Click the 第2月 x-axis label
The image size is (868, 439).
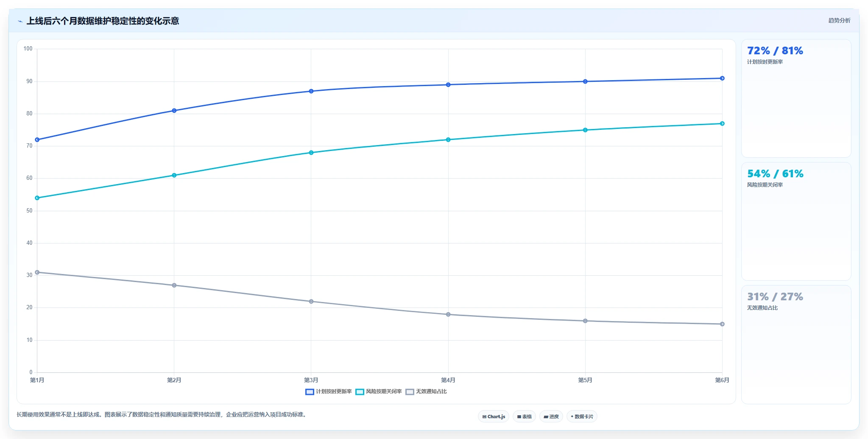click(x=174, y=380)
